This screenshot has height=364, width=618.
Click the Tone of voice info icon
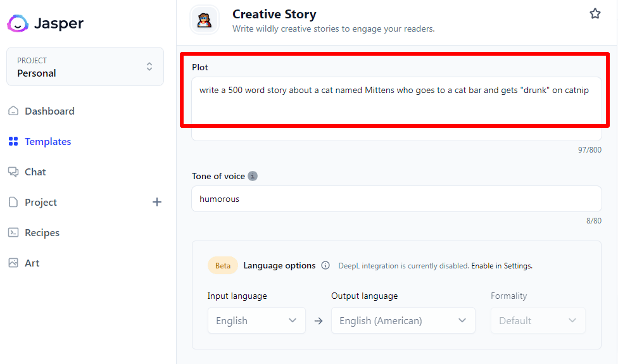click(x=253, y=176)
